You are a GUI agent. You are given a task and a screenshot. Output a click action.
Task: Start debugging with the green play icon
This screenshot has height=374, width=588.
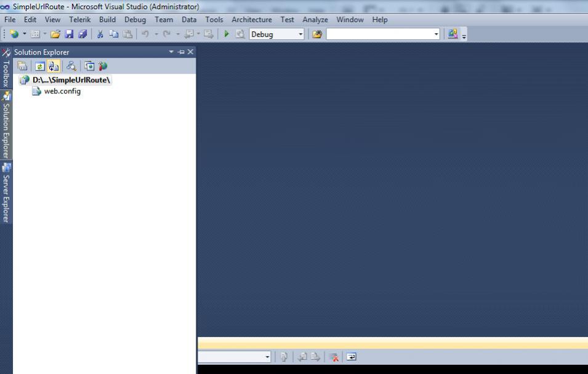click(227, 34)
